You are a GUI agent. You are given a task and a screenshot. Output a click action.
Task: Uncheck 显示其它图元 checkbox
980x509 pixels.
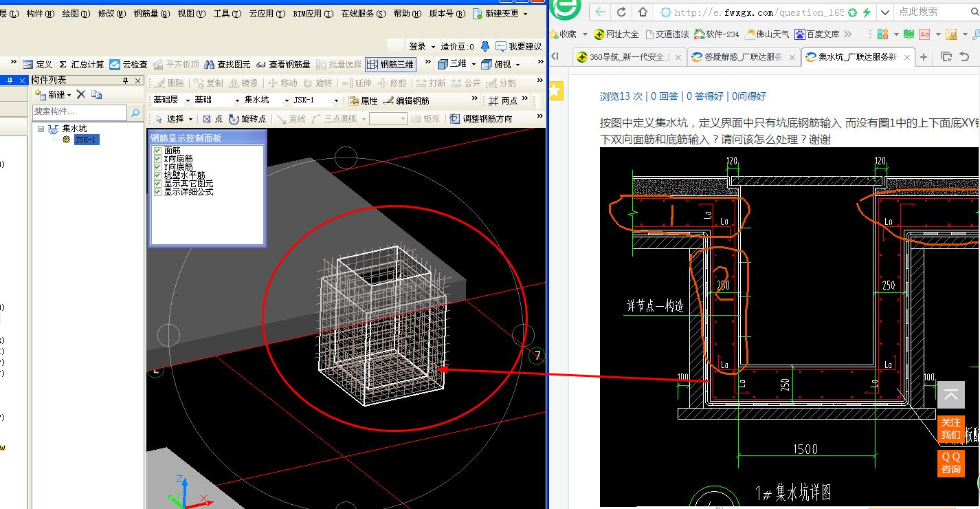pyautogui.click(x=158, y=183)
